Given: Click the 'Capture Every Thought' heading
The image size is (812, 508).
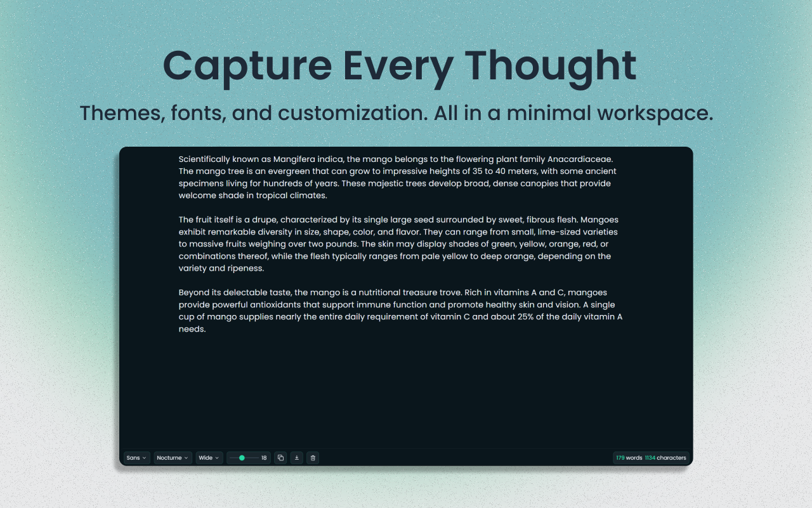Looking at the screenshot, I should tap(400, 66).
